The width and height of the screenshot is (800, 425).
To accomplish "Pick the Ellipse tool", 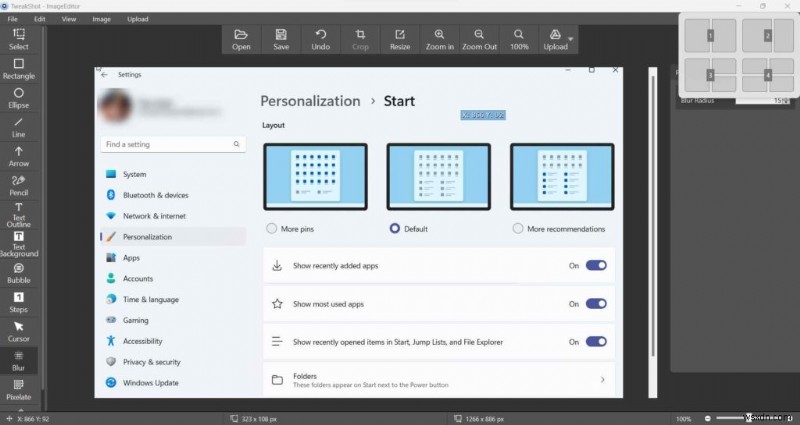I will (18, 98).
